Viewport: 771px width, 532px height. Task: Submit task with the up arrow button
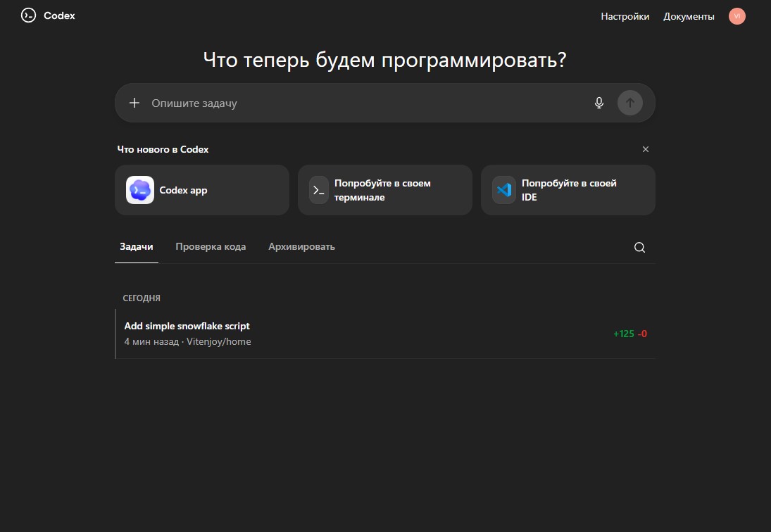(630, 103)
